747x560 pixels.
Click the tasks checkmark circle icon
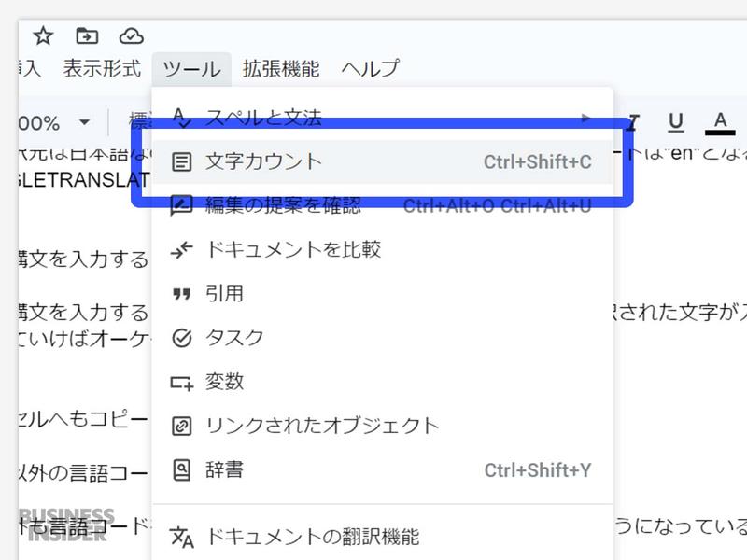(181, 338)
